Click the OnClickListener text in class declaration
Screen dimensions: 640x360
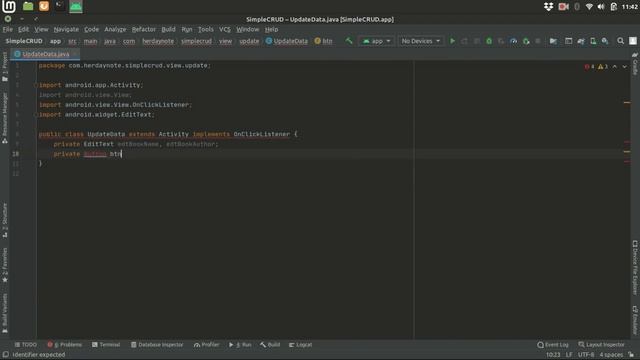[262, 134]
